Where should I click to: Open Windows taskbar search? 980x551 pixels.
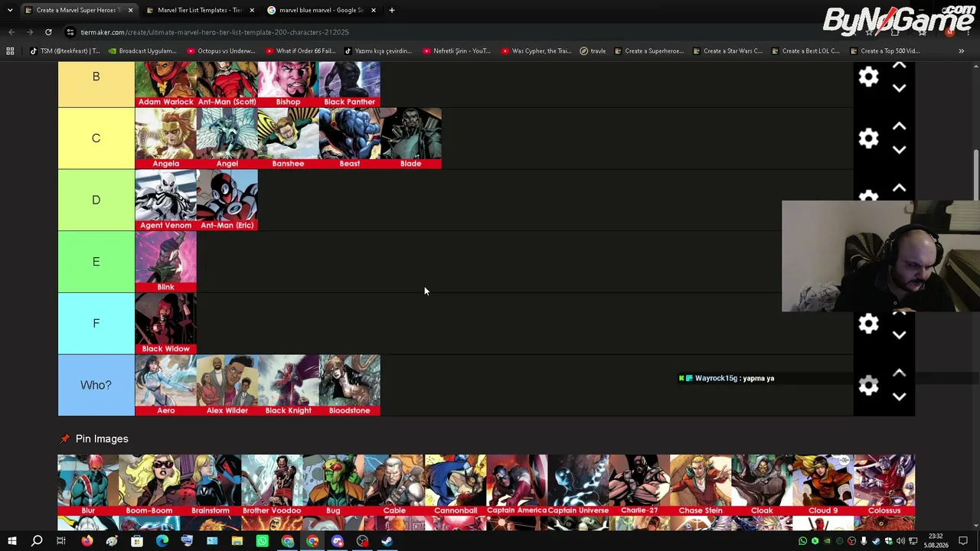tap(37, 541)
